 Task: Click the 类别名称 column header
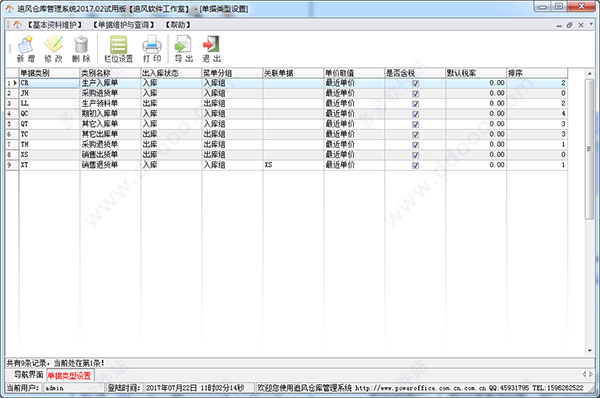coord(110,73)
